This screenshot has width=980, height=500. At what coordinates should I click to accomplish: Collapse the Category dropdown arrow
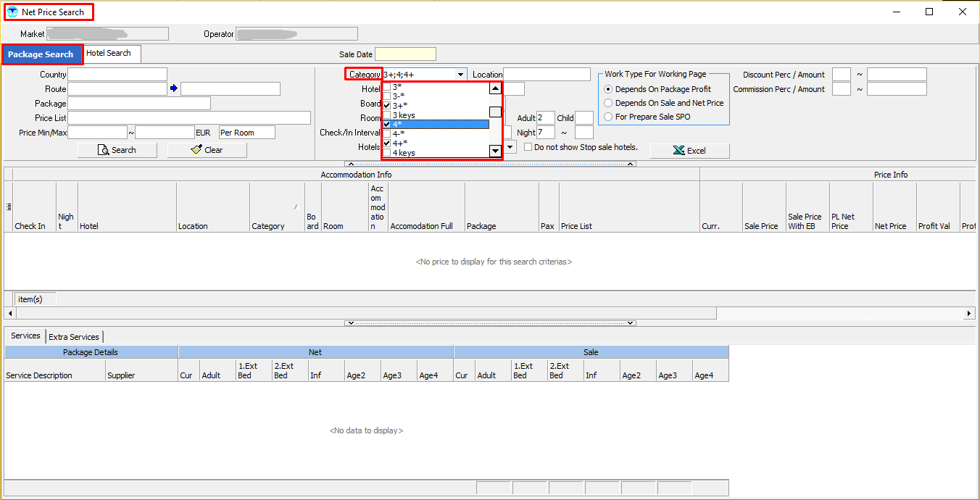tap(460, 75)
